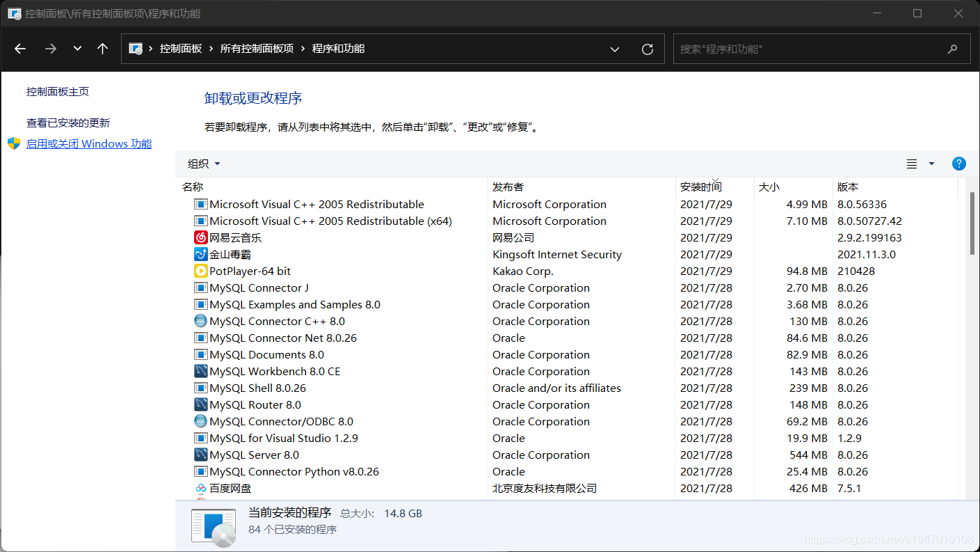Click the MySQL Documents 8.0 icon
The height and width of the screenshot is (552, 980).
click(x=200, y=355)
